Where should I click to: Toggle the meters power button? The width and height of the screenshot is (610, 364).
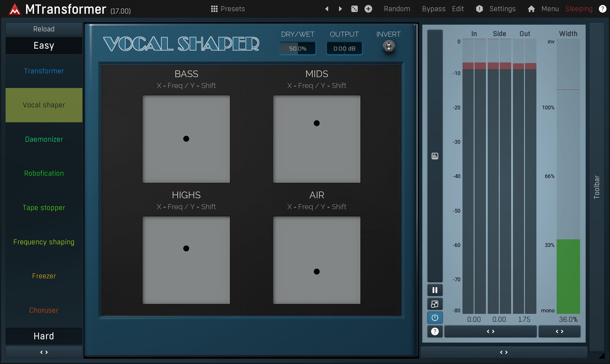coord(435,318)
